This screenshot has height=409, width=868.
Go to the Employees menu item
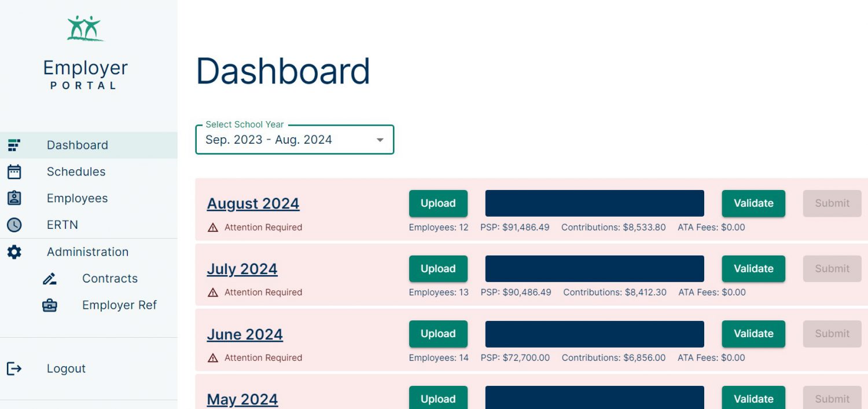(x=77, y=198)
